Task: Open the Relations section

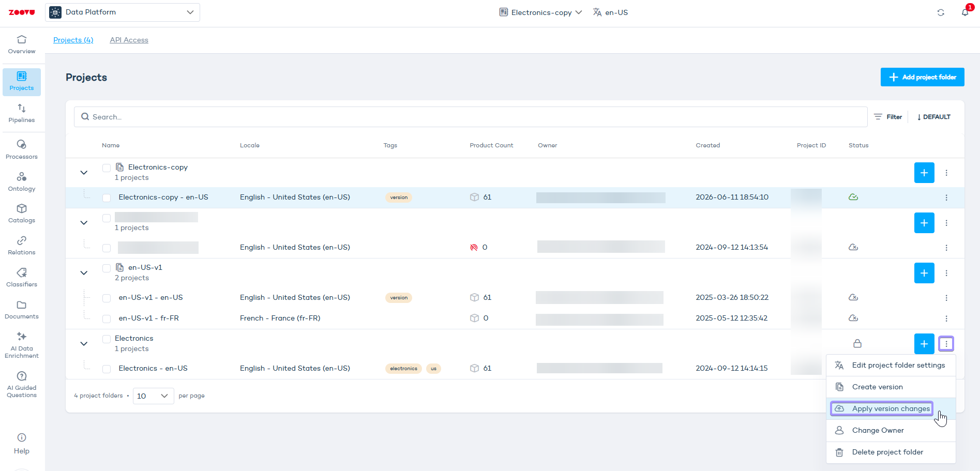Action: [22, 246]
